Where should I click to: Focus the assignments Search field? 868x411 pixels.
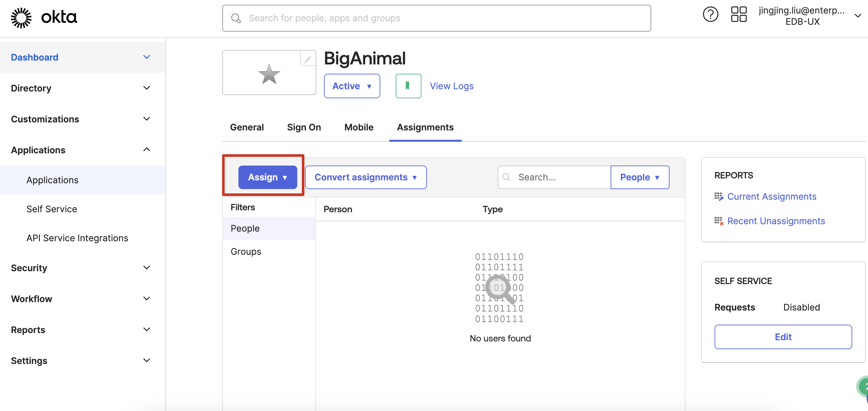tap(554, 177)
